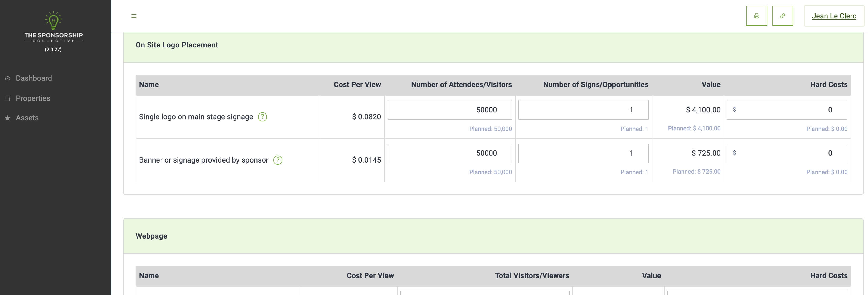Image resolution: width=868 pixels, height=295 pixels.
Task: Click the Sponsorship Collective lightbulb logo
Action: (53, 27)
